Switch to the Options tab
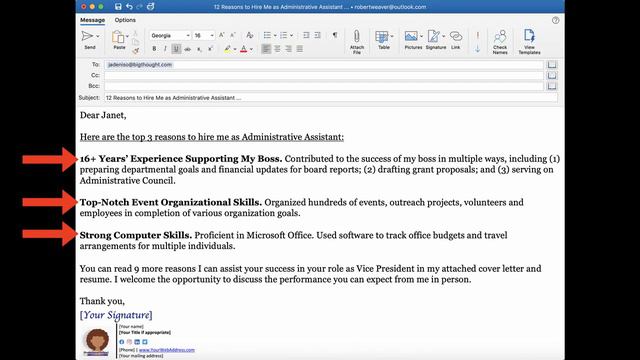 pos(125,20)
